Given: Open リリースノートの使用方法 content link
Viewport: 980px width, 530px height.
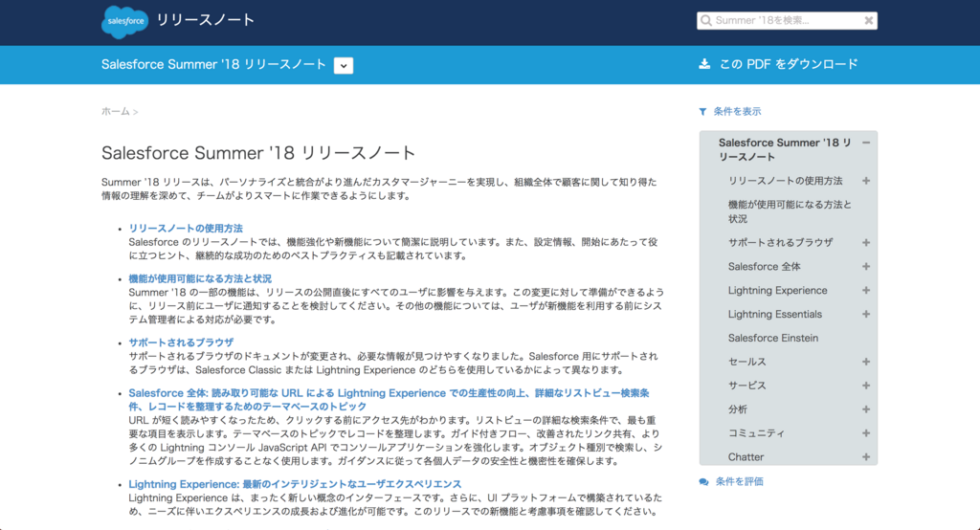Looking at the screenshot, I should tap(186, 228).
